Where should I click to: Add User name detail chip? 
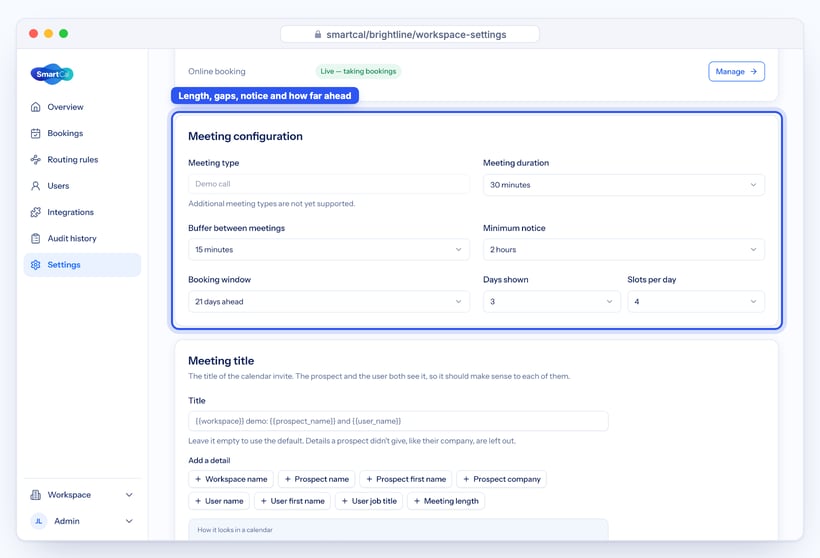pos(219,501)
